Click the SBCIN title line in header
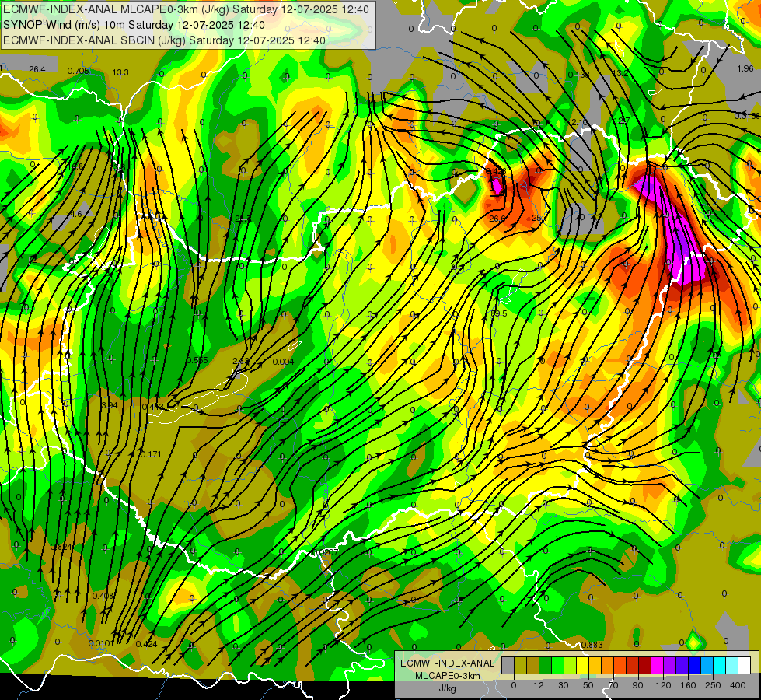This screenshot has height=700, width=761. coord(164,40)
